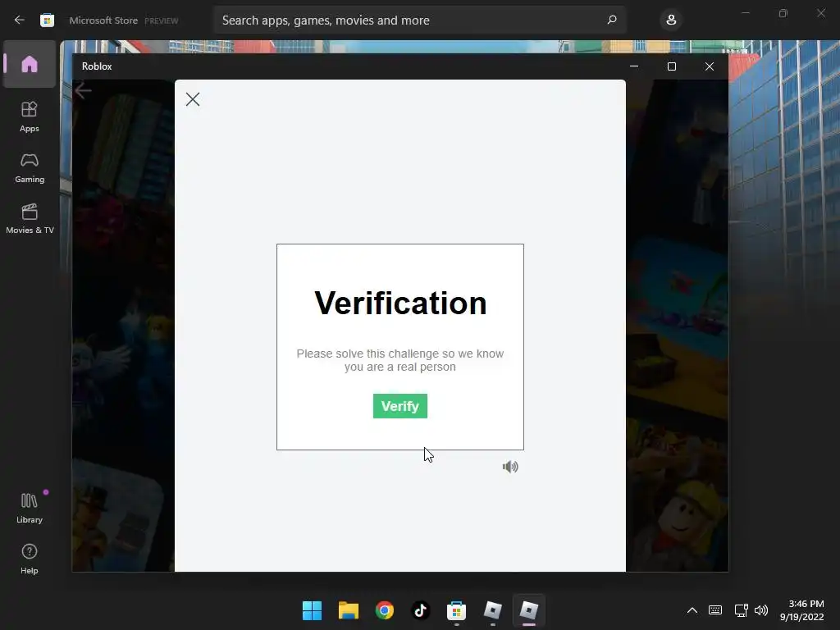Viewport: 840px width, 630px height.
Task: Launch Google Chrome from the taskbar
Action: pos(384,610)
